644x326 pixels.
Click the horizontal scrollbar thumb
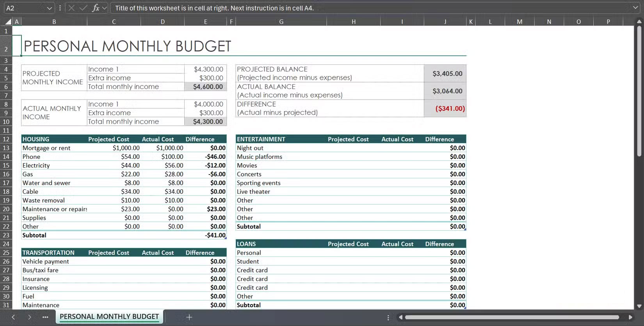(x=511, y=317)
